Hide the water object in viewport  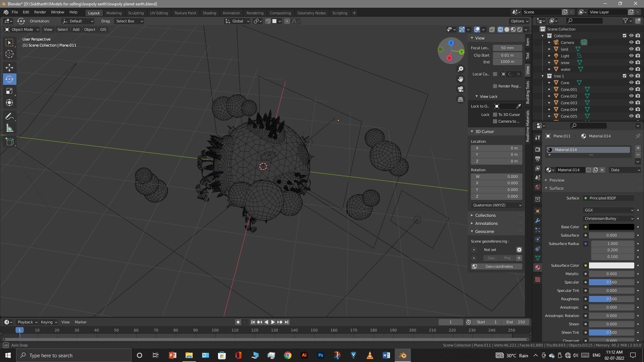coord(631,69)
